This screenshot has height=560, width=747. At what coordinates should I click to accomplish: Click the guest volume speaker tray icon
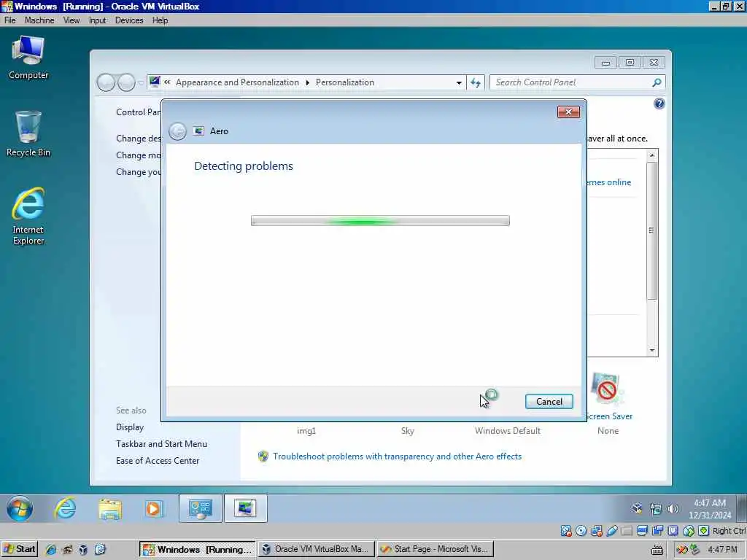click(x=673, y=509)
